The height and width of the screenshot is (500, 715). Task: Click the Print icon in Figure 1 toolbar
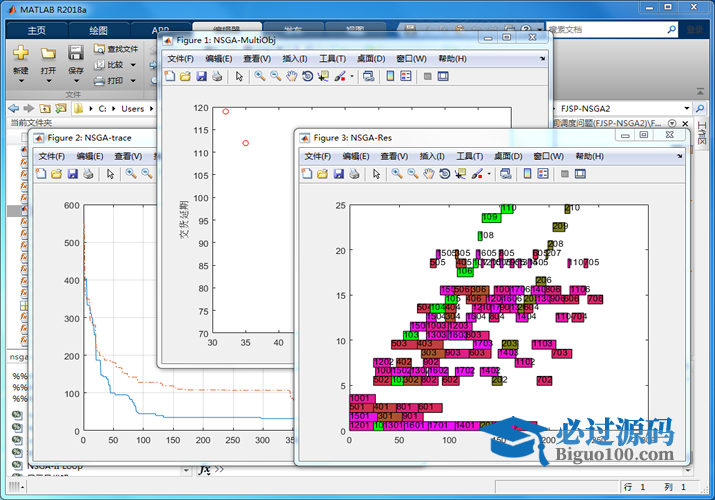217,76
